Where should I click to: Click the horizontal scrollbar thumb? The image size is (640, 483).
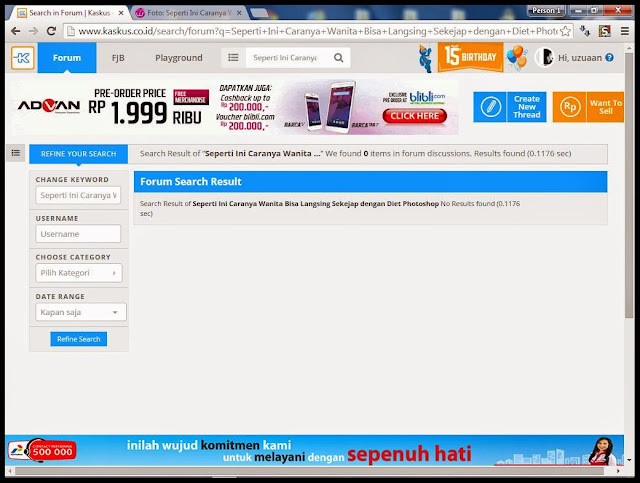pos(309,471)
